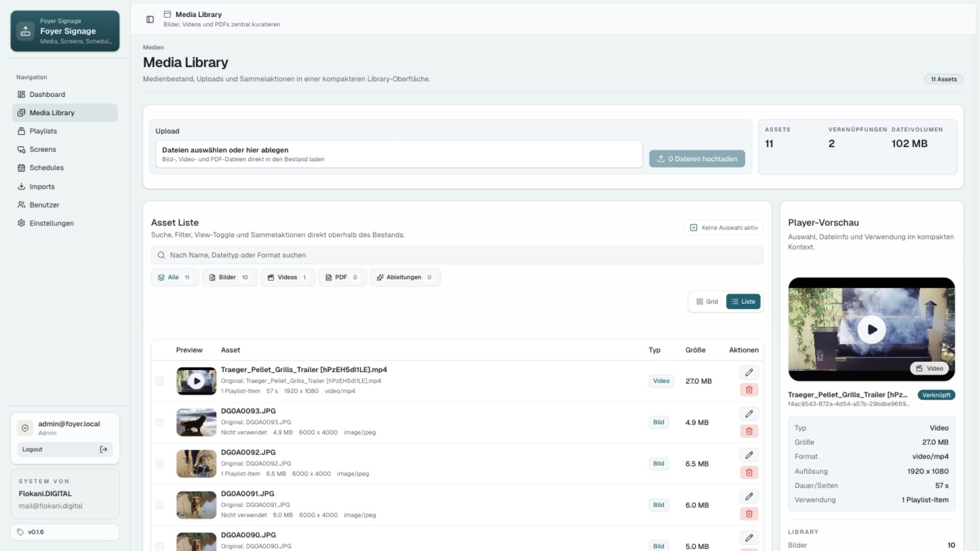
Task: Click the 11 Assets badge
Action: point(944,79)
